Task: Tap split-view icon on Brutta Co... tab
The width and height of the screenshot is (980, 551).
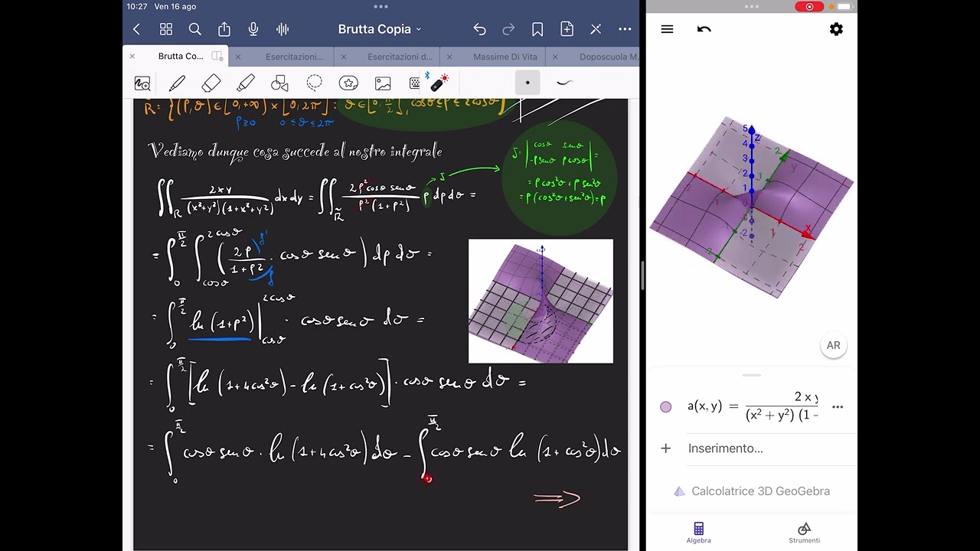Action: tap(217, 57)
